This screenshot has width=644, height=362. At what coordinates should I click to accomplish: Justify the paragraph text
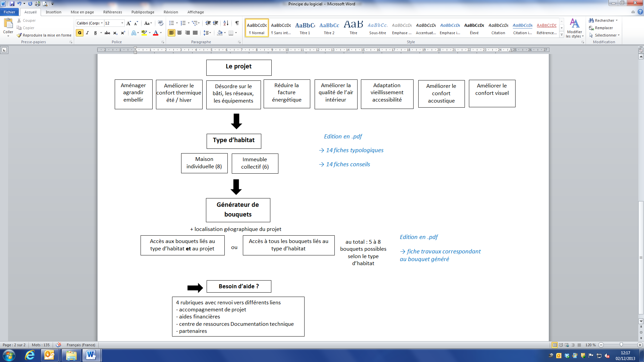tap(195, 33)
